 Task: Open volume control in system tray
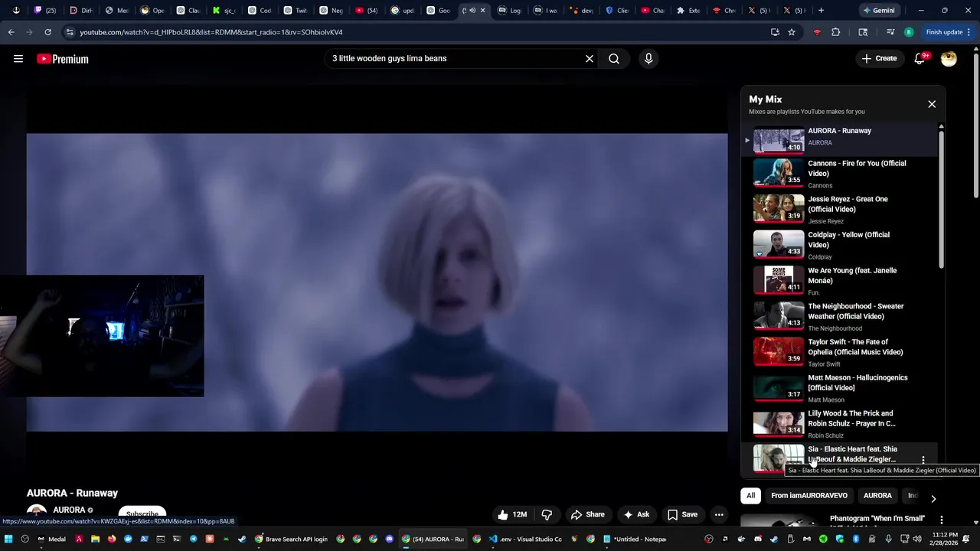917,539
